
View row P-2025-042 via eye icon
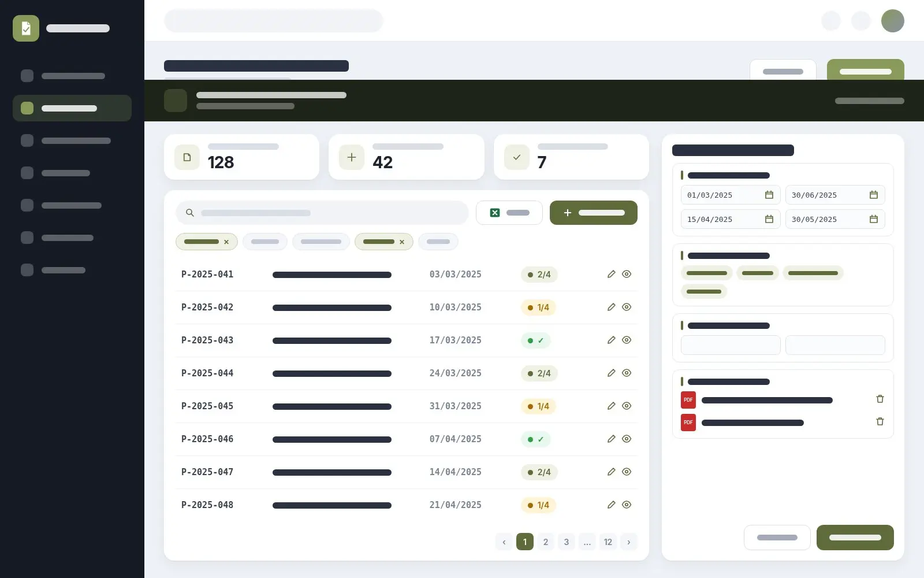(627, 307)
